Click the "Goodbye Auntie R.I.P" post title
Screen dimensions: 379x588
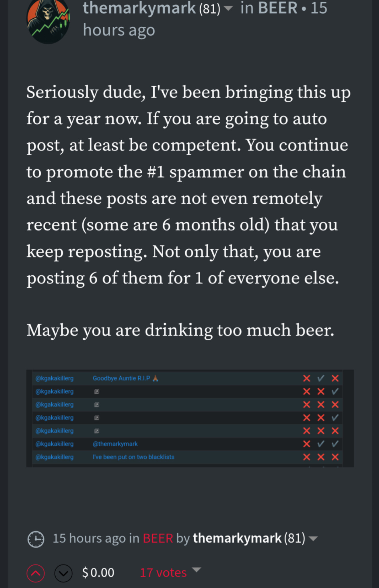coord(121,378)
